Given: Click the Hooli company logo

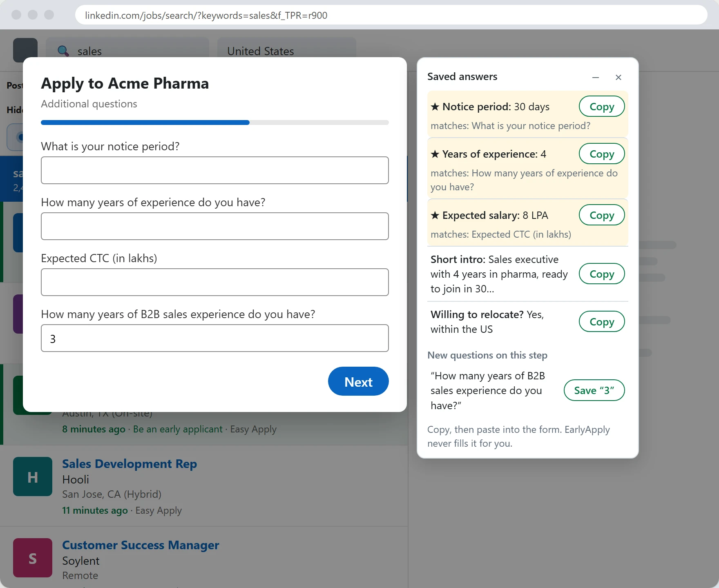Looking at the screenshot, I should tap(33, 477).
